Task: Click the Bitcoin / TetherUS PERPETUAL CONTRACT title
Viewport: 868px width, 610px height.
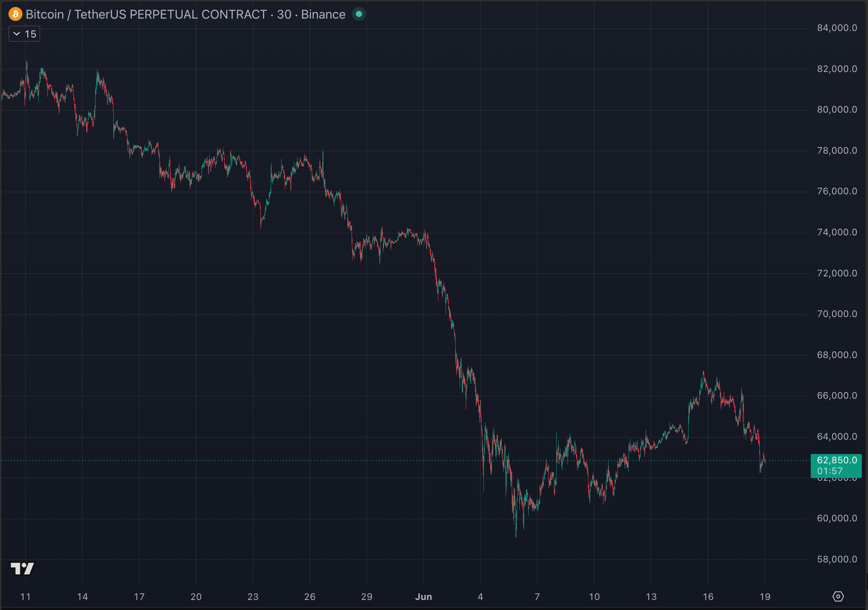Action: tap(146, 14)
